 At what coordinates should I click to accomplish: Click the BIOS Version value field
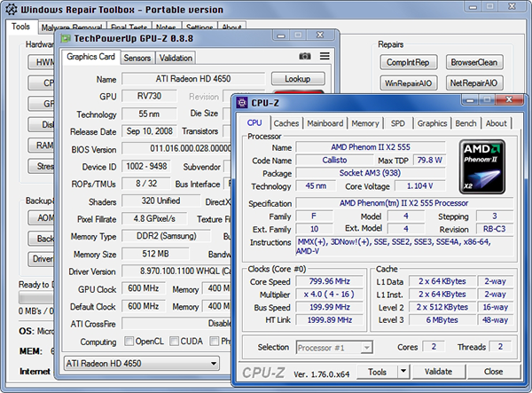click(x=176, y=148)
